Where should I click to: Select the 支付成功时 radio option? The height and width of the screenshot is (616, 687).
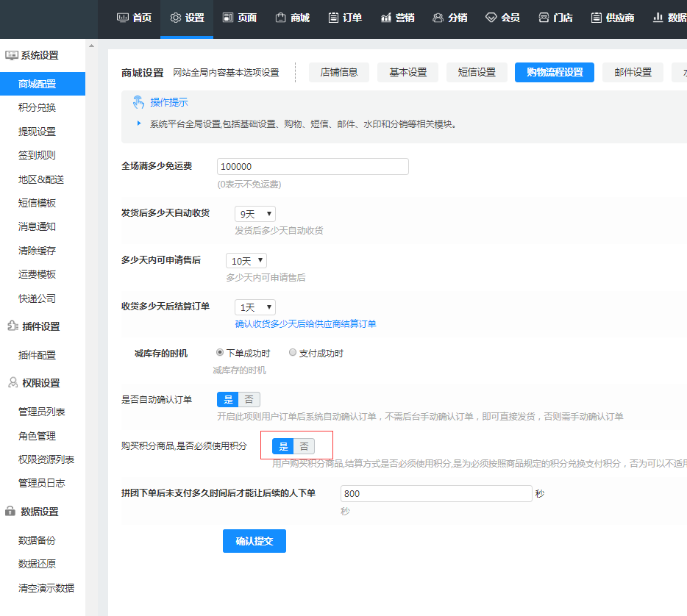tap(293, 353)
